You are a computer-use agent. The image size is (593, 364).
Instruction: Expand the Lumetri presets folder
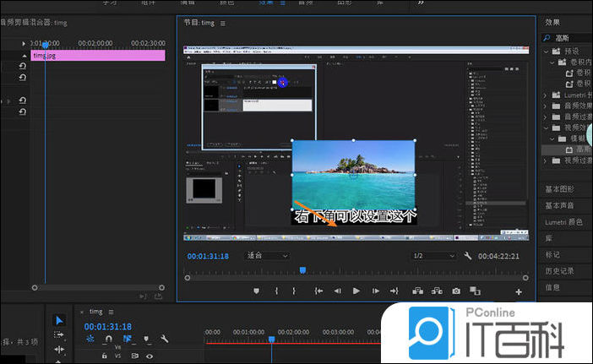[547, 95]
